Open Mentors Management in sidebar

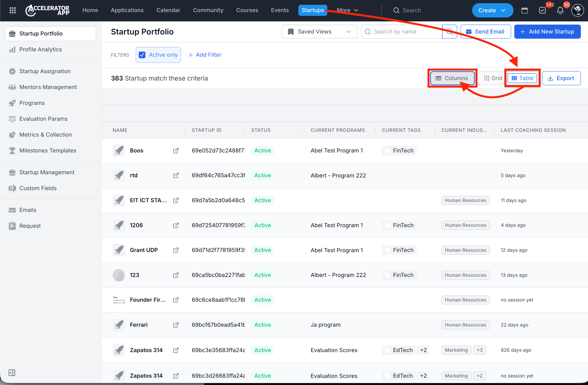point(48,87)
